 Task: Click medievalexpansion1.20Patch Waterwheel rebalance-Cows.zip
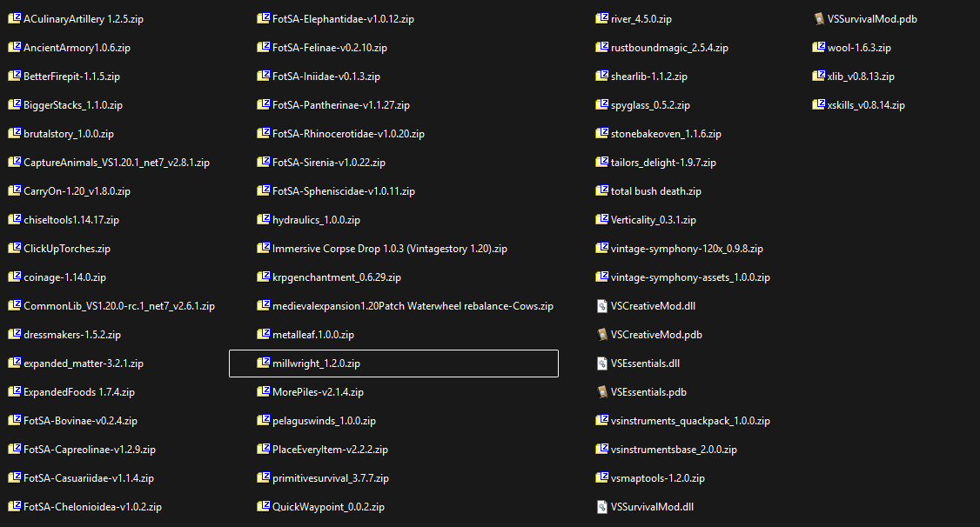(x=413, y=306)
